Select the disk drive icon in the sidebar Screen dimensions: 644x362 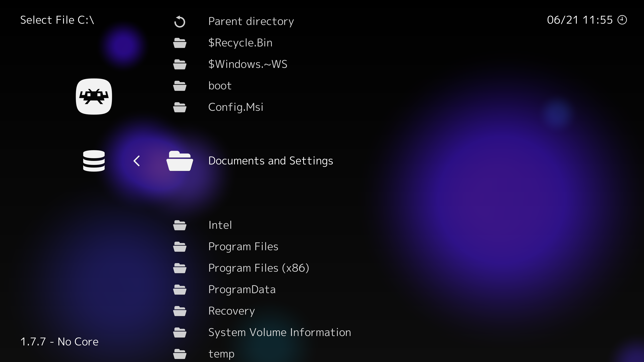tap(94, 161)
